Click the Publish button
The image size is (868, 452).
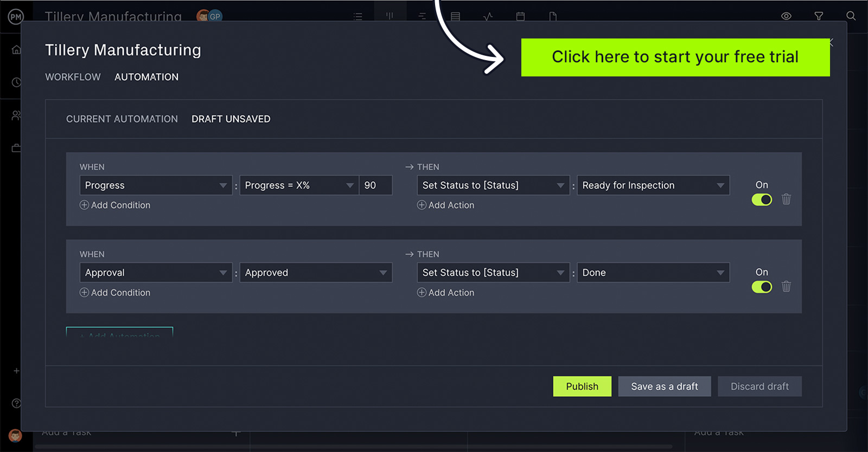point(582,386)
